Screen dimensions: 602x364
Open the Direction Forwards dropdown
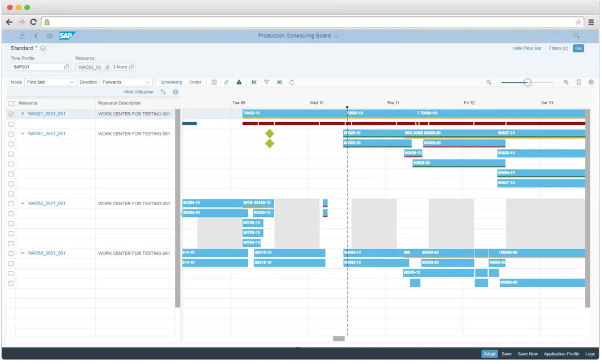pos(126,82)
